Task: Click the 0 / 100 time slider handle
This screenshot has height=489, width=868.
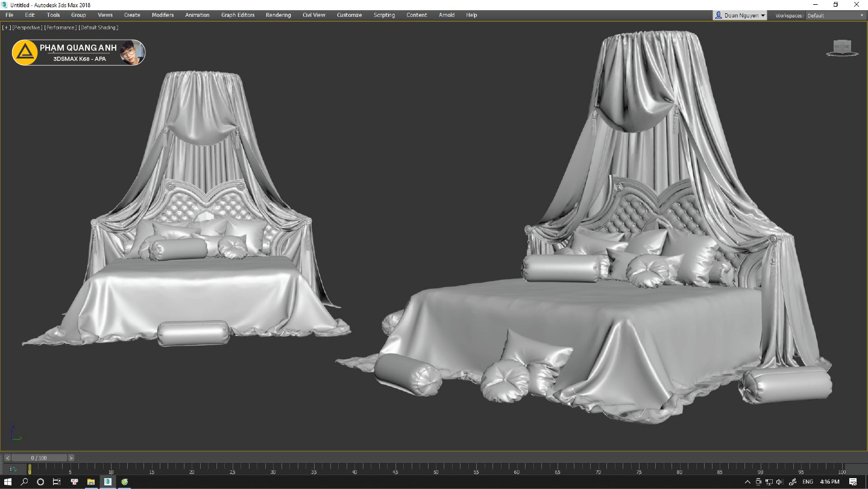Action: 39,458
